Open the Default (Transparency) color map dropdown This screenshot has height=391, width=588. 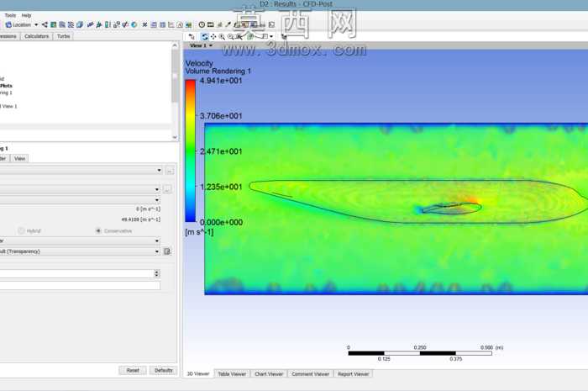point(157,251)
